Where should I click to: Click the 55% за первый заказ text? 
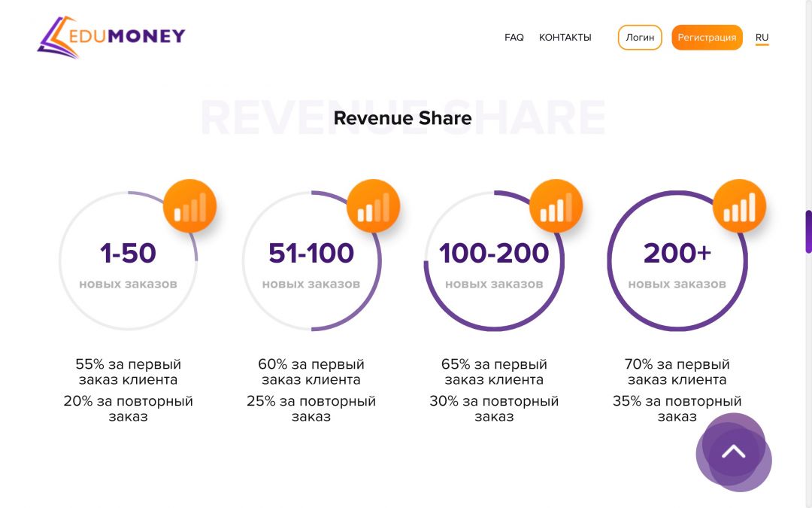[x=128, y=372]
